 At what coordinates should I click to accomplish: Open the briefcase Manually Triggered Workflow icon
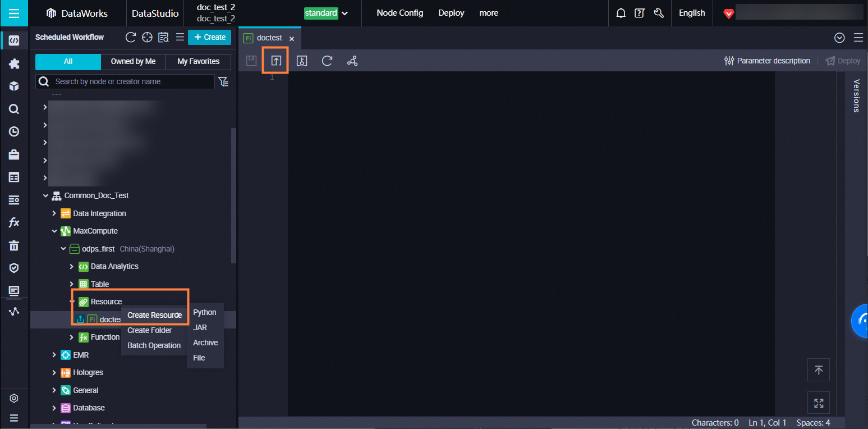coord(14,154)
